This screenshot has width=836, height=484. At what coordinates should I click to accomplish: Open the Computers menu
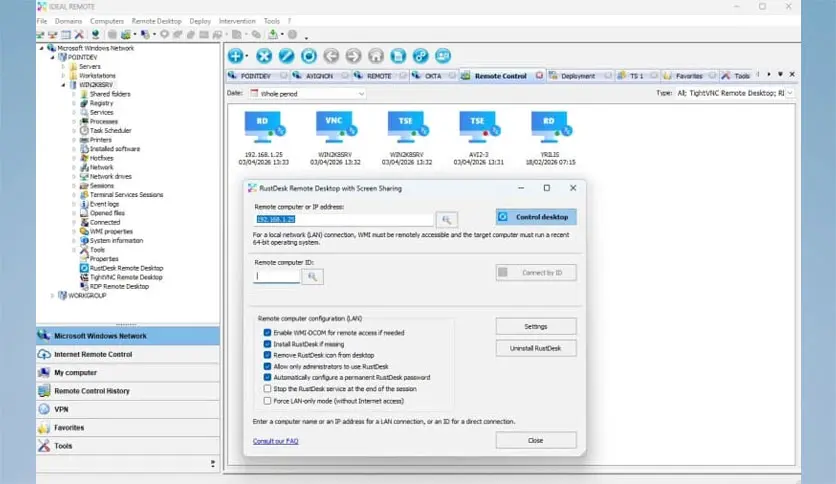[x=107, y=21]
